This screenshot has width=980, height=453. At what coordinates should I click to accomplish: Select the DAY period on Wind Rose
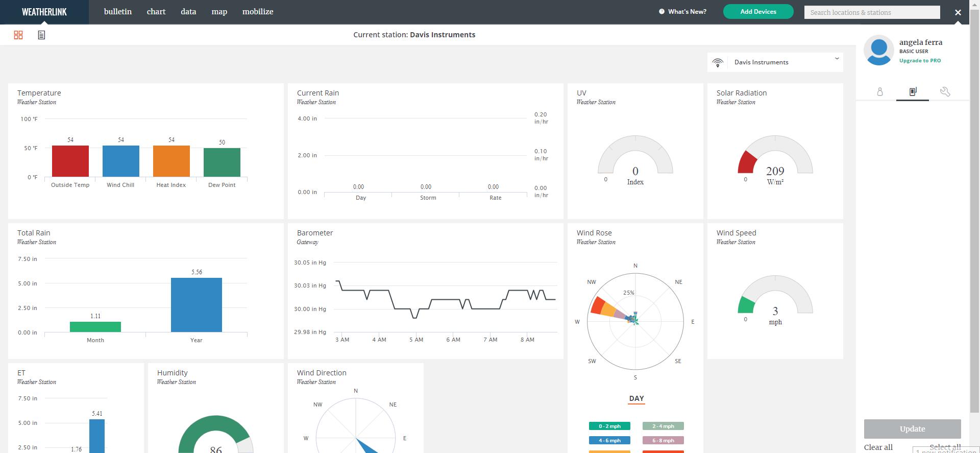[x=636, y=398]
